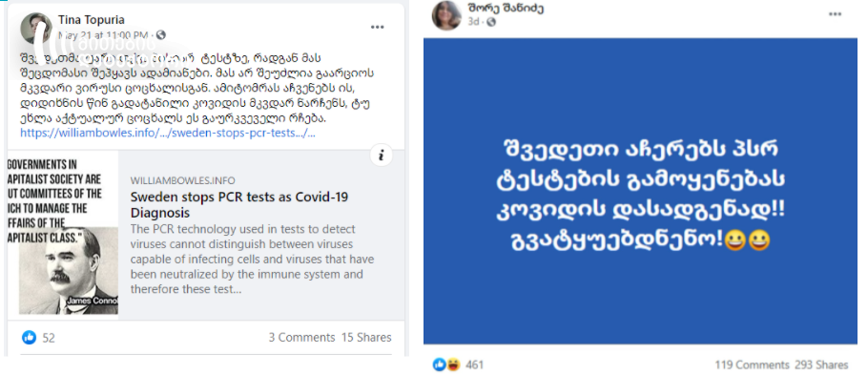The height and width of the screenshot is (375, 868).
Task: Click the link info icon on the preview
Action: click(381, 156)
